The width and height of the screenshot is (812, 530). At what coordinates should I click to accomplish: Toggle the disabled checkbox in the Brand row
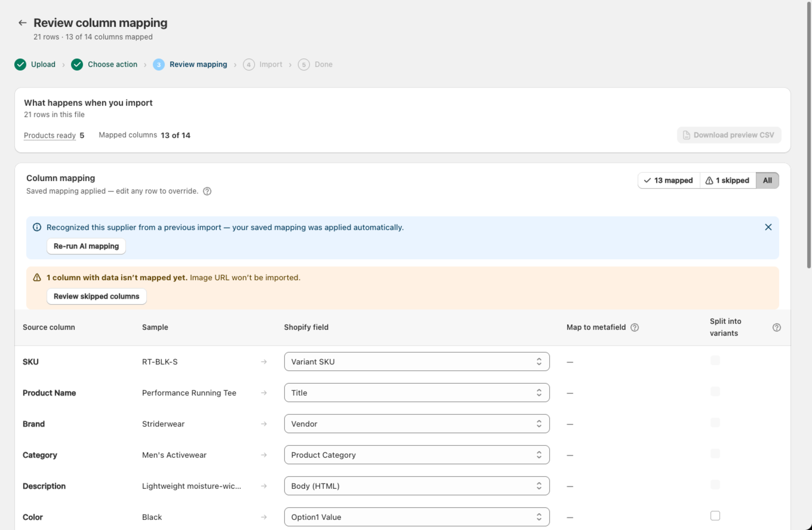tap(715, 422)
